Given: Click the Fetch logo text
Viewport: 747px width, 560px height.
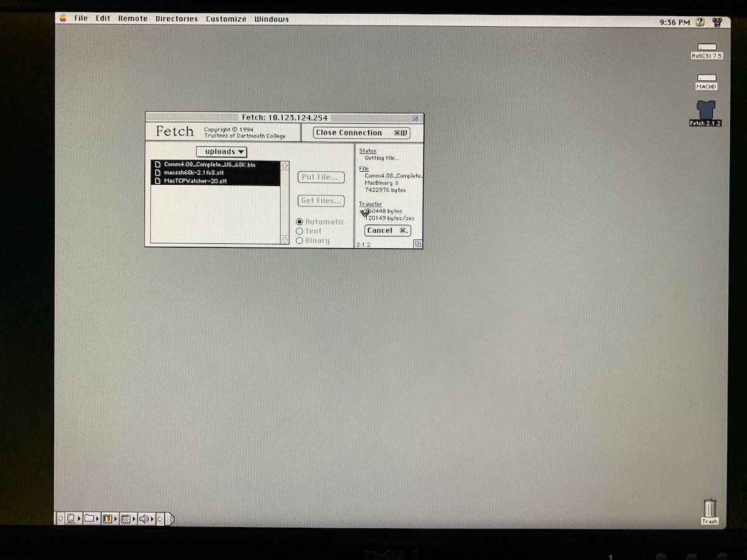Looking at the screenshot, I should [174, 131].
